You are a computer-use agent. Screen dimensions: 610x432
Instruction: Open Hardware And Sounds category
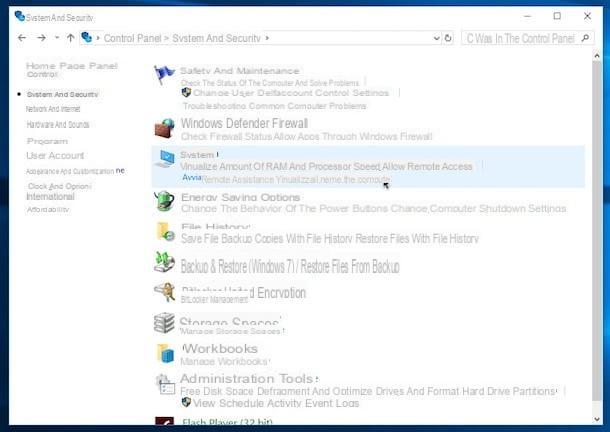coord(58,125)
